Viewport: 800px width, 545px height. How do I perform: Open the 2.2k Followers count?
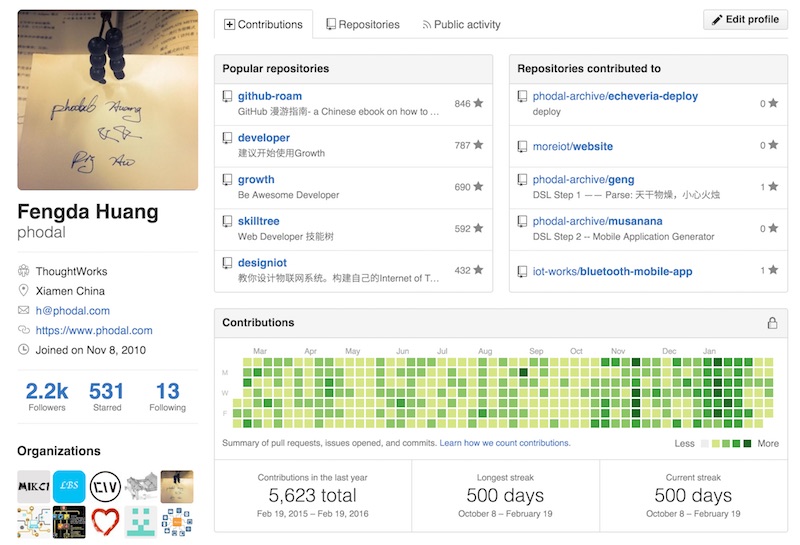[47, 396]
